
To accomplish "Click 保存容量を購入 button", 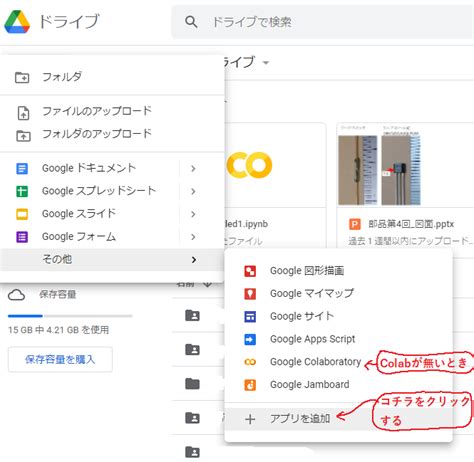I will point(60,359).
